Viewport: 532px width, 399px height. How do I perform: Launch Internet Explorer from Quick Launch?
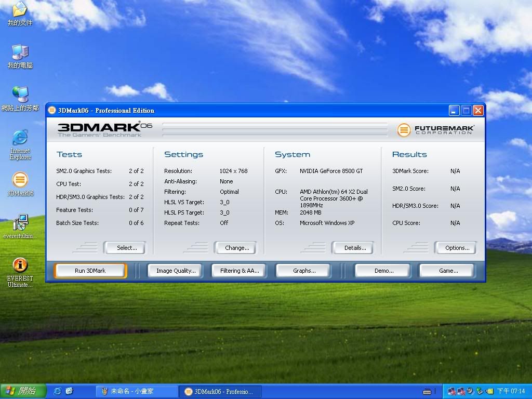coord(58,391)
